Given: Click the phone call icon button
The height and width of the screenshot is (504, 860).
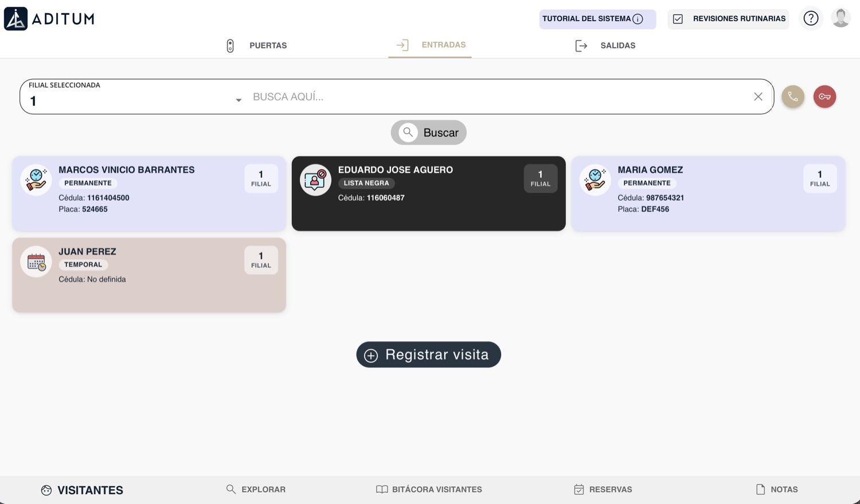Looking at the screenshot, I should pyautogui.click(x=793, y=96).
